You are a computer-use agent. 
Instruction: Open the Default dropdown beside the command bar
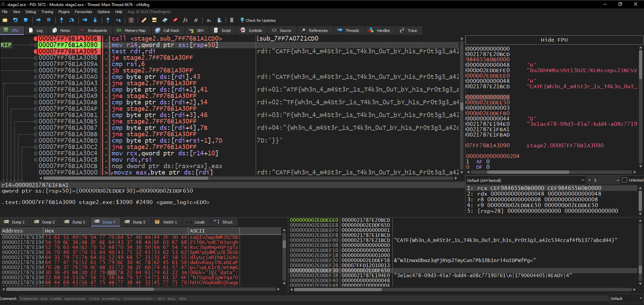click(626, 299)
